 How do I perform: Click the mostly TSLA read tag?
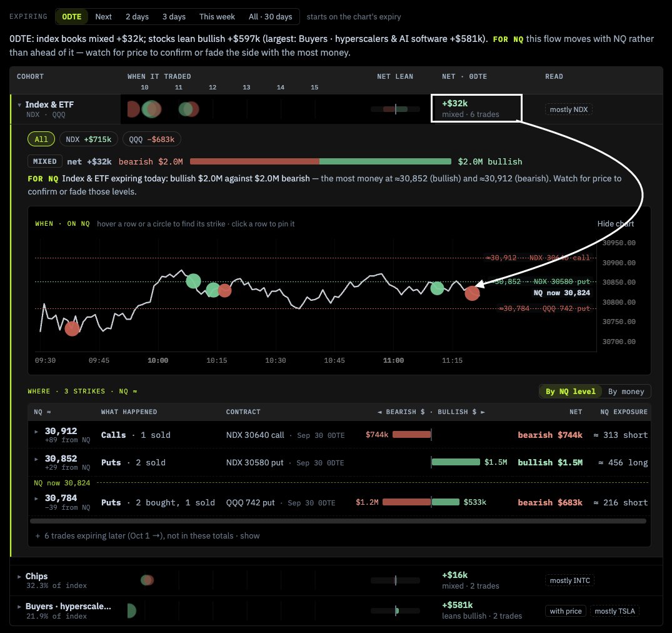pos(614,611)
